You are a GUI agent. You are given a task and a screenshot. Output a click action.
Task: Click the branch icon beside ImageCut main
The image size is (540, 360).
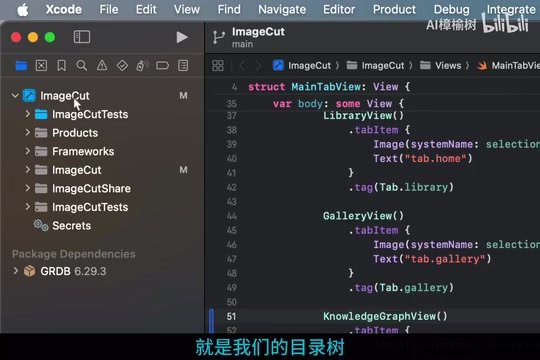[219, 37]
